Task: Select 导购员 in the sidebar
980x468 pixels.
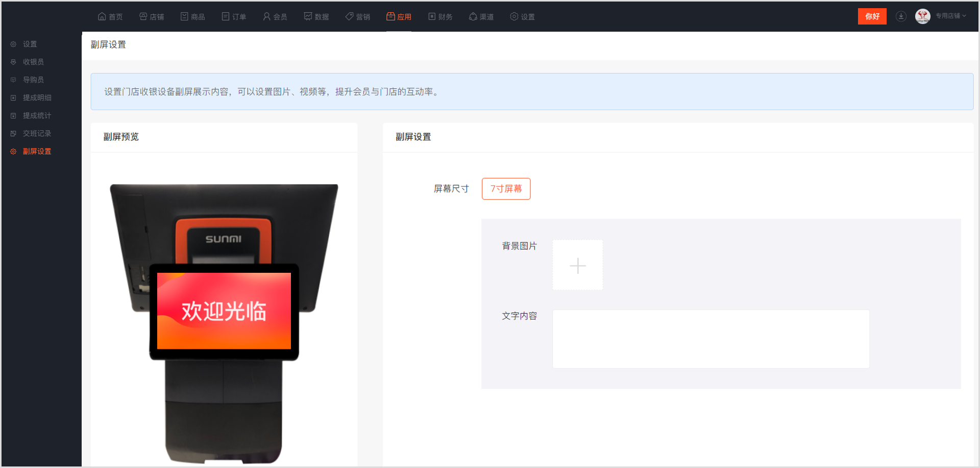Action: click(x=33, y=80)
